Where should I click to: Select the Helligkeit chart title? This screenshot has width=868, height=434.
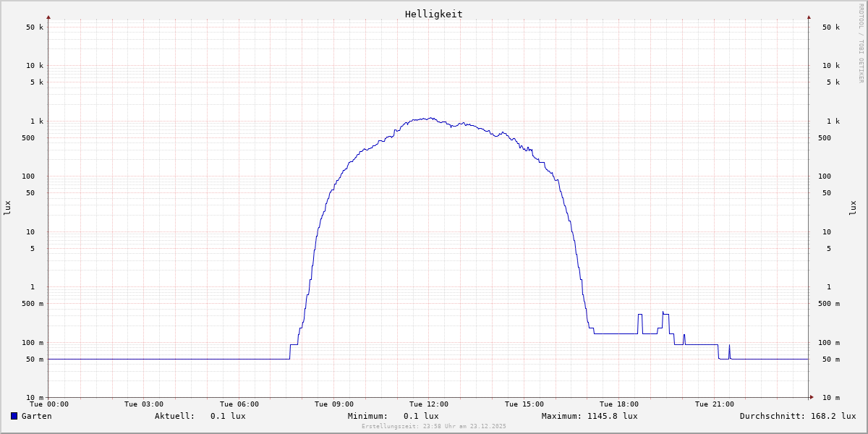[433, 14]
